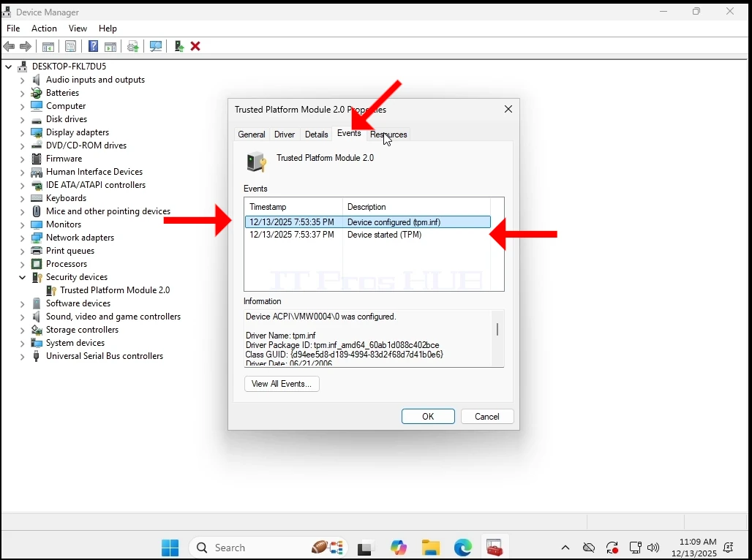The height and width of the screenshot is (560, 752).
Task: Click the Back arrow in the toolbar
Action: click(9, 47)
